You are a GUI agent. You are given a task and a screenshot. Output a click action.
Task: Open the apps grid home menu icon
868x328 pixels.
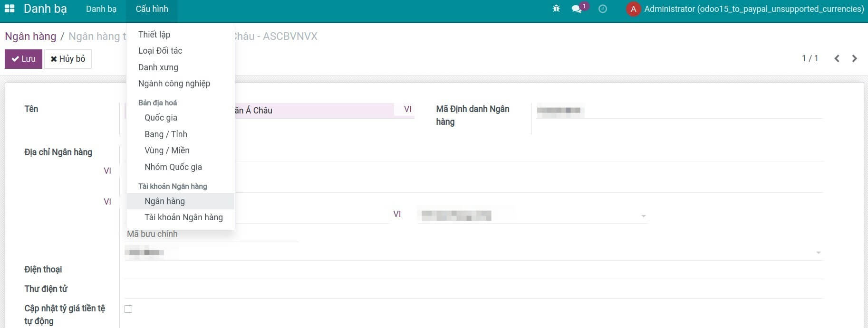(x=10, y=9)
